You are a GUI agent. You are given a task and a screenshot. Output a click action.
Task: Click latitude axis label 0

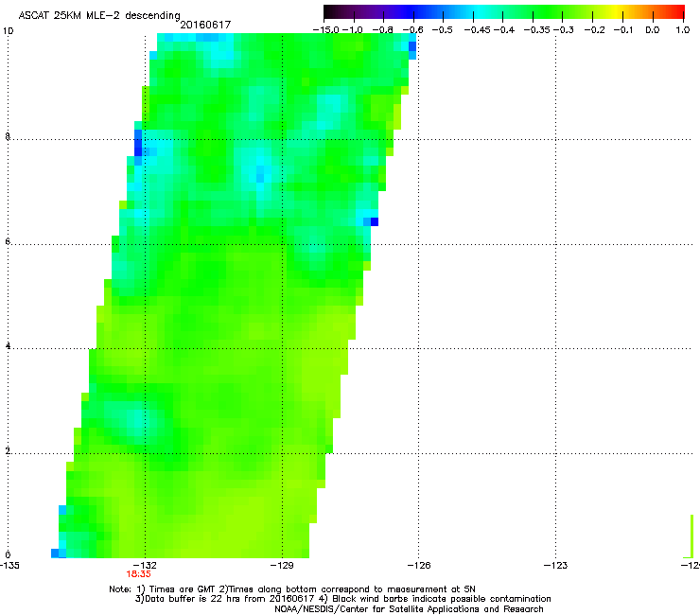click(8, 555)
